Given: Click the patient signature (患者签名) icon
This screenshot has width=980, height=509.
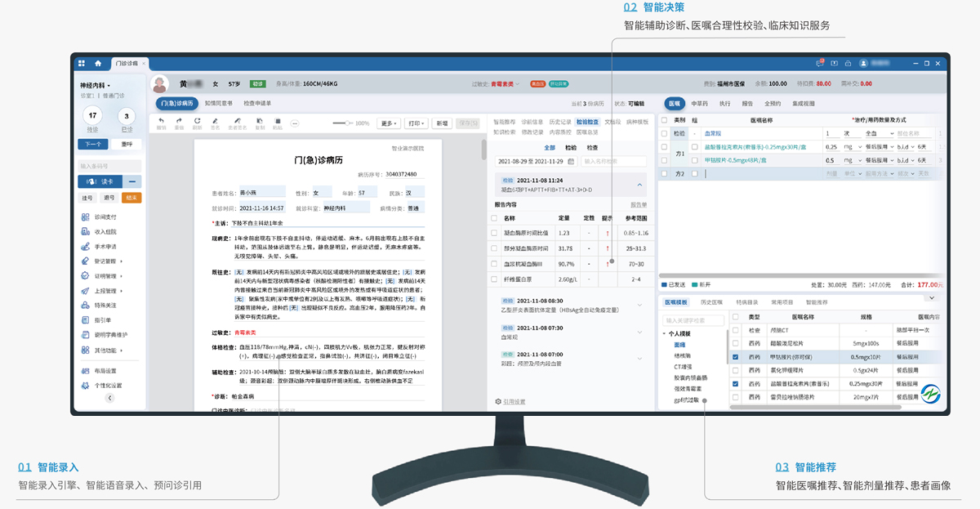Looking at the screenshot, I should tap(238, 121).
